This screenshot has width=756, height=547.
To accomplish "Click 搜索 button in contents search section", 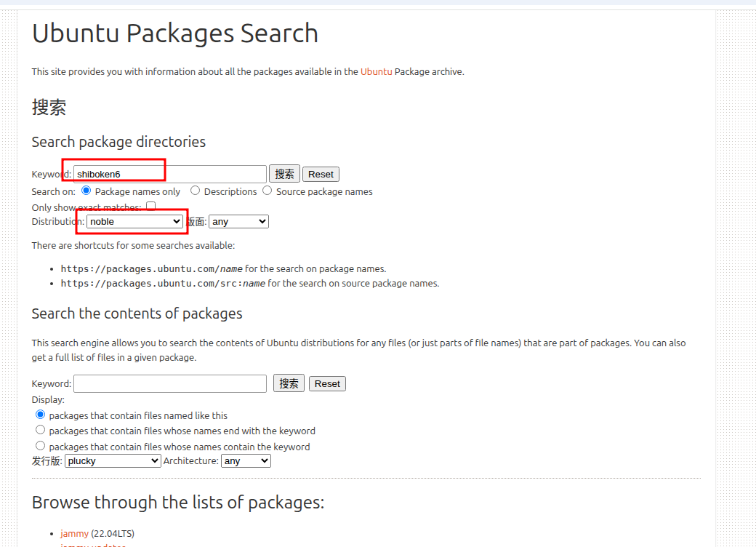I will click(x=289, y=383).
